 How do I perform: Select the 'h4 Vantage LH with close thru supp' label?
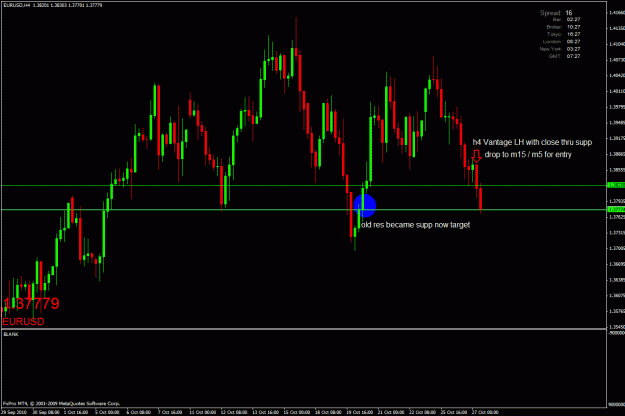pyautogui.click(x=532, y=142)
